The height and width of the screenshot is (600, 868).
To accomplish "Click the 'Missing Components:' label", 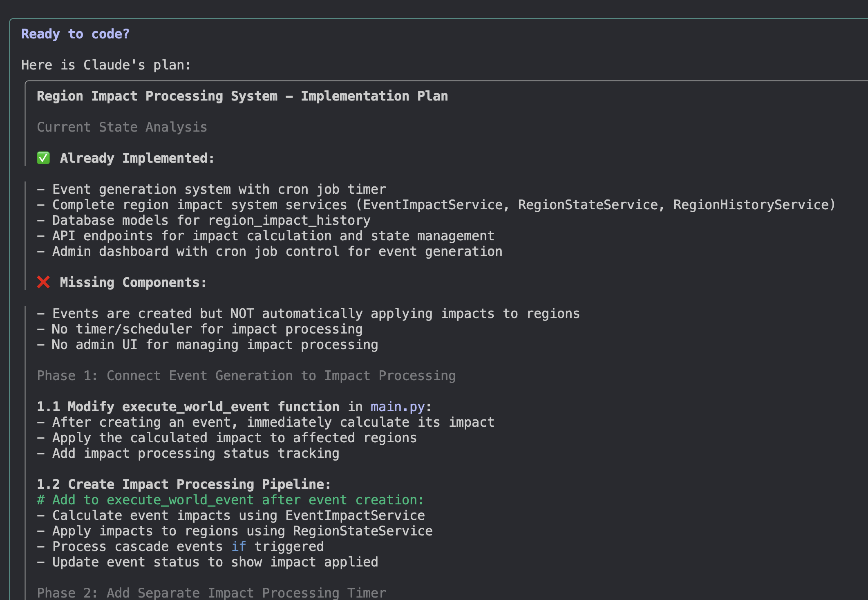I will point(133,282).
